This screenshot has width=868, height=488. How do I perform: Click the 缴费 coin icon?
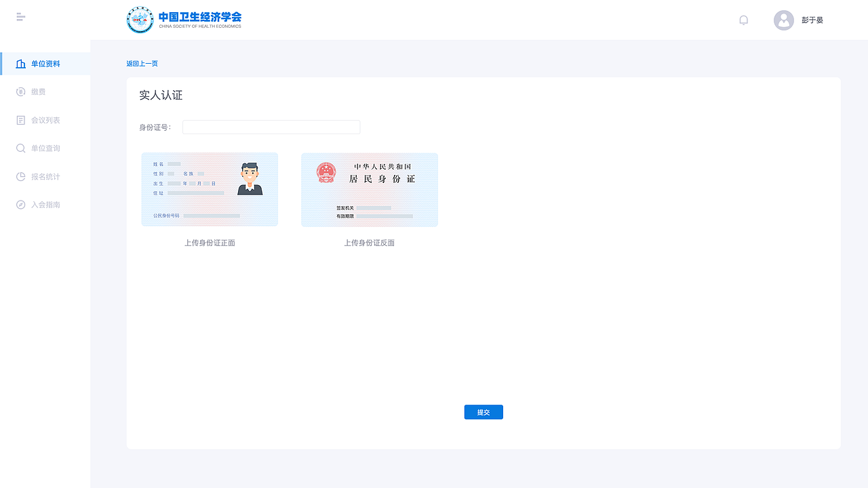21,91
